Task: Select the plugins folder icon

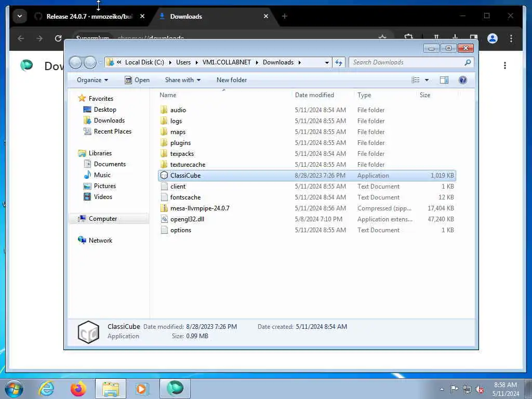Action: [x=164, y=142]
